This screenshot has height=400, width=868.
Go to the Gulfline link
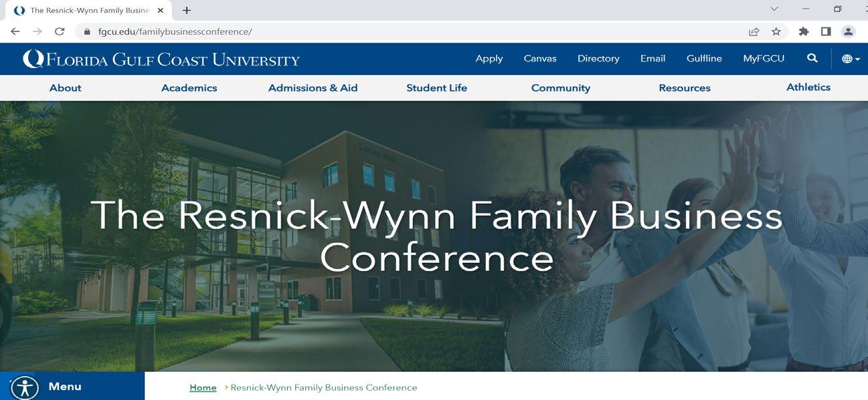pyautogui.click(x=704, y=59)
